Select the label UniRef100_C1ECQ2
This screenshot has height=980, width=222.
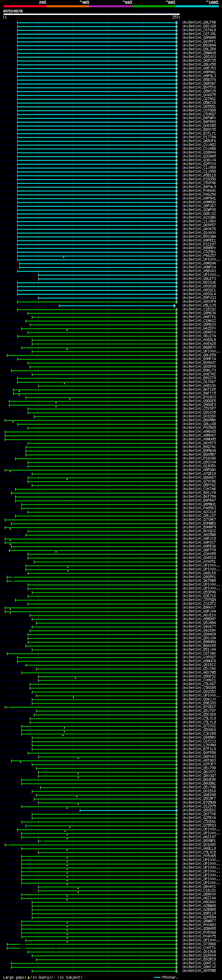pos(199,309)
